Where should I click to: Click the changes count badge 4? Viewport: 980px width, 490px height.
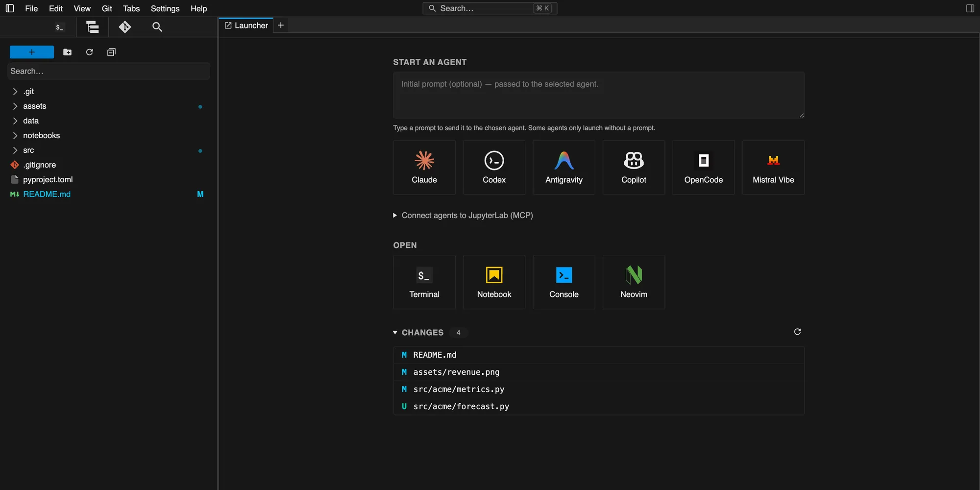(458, 333)
